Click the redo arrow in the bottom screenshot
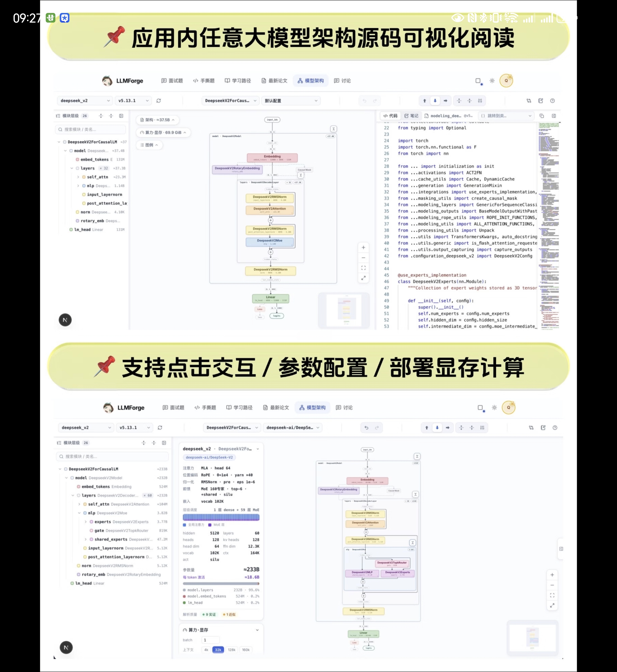617x672 pixels. click(377, 428)
